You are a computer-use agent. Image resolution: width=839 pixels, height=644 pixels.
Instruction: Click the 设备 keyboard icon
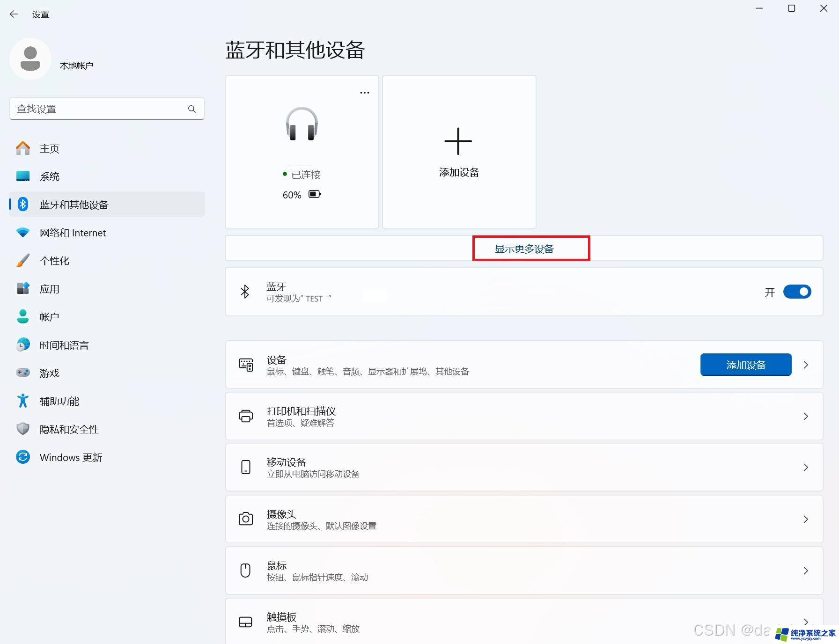tap(246, 365)
